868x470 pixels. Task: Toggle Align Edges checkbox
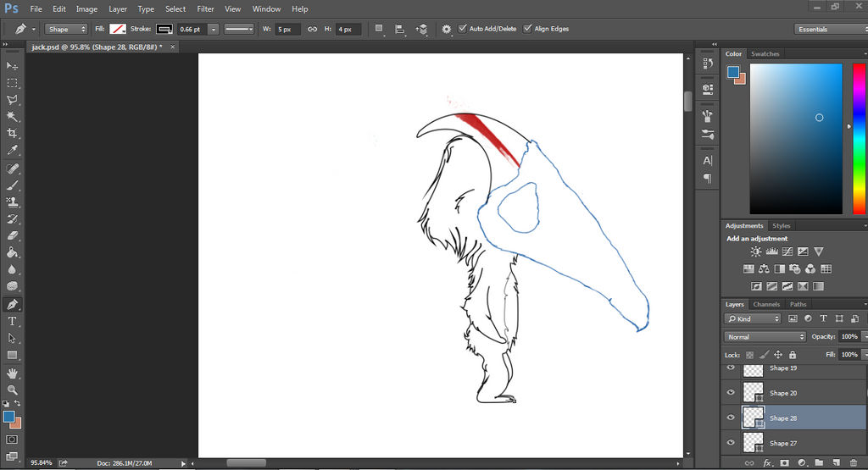[527, 29]
